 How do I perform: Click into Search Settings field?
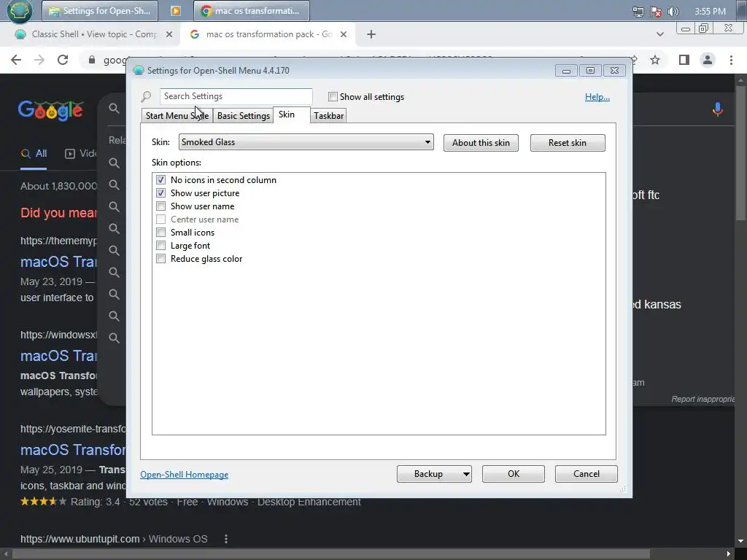pos(236,96)
